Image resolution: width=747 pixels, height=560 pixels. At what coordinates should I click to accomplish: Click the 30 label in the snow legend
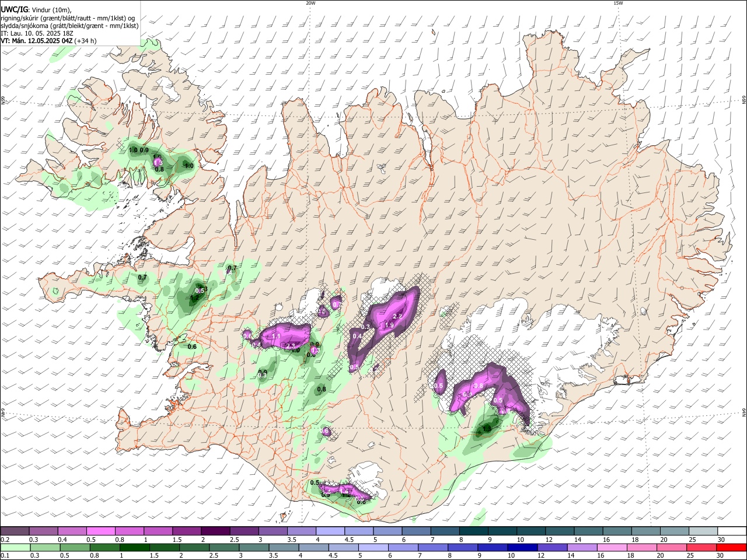[721, 540]
